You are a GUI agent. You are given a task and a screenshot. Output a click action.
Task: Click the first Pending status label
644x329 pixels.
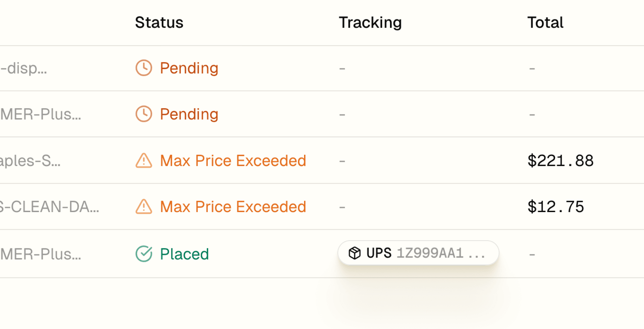click(x=189, y=68)
